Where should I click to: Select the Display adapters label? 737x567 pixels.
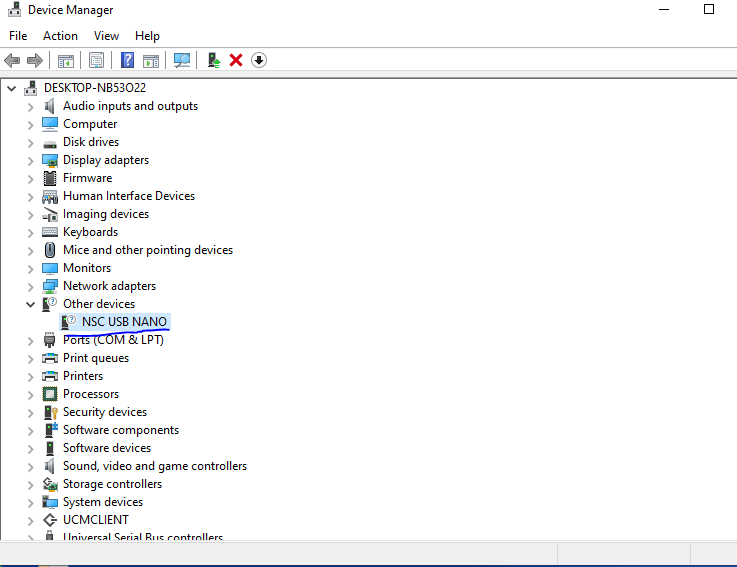(x=106, y=160)
